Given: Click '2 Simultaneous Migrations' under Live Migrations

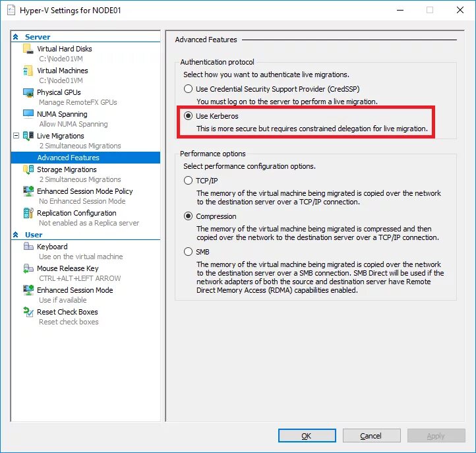Looking at the screenshot, I should (80, 146).
